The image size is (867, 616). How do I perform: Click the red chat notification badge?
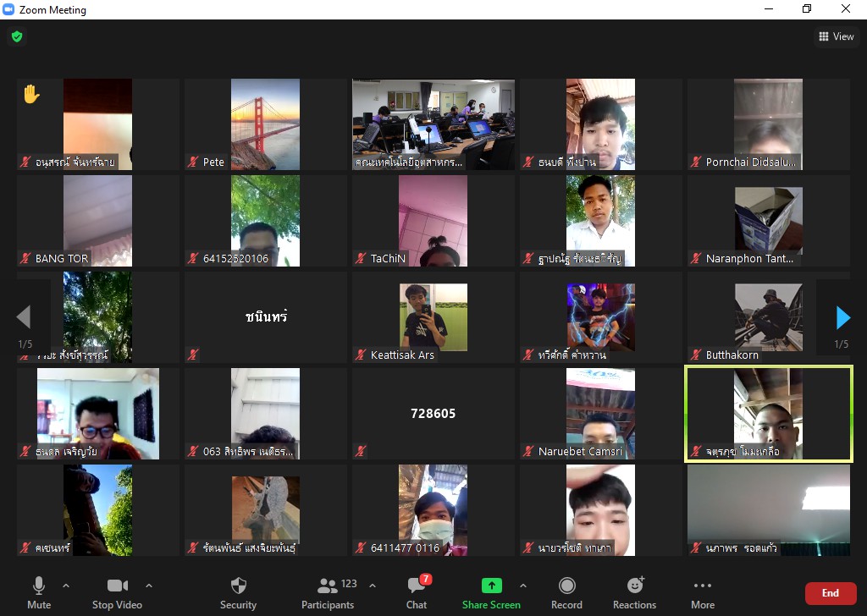point(425,579)
